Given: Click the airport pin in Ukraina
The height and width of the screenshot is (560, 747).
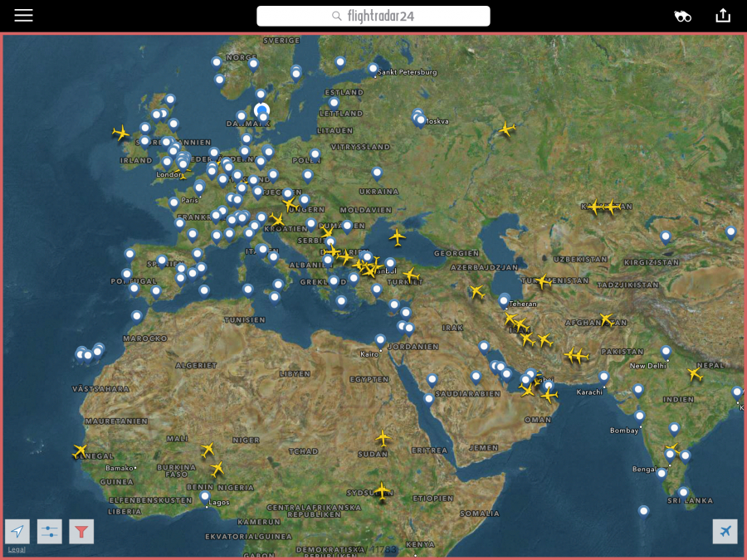Looking at the screenshot, I should [377, 173].
